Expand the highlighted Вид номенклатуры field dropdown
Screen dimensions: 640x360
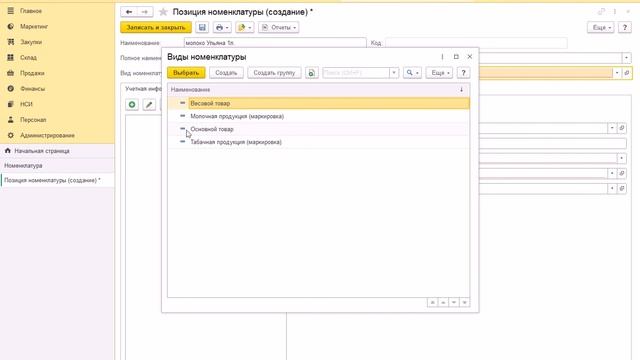tap(617, 73)
